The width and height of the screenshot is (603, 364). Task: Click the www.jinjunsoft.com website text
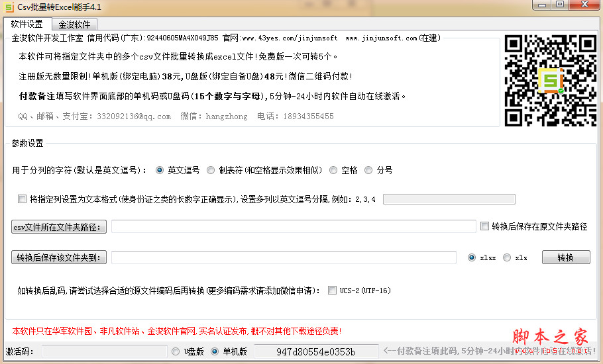point(382,38)
